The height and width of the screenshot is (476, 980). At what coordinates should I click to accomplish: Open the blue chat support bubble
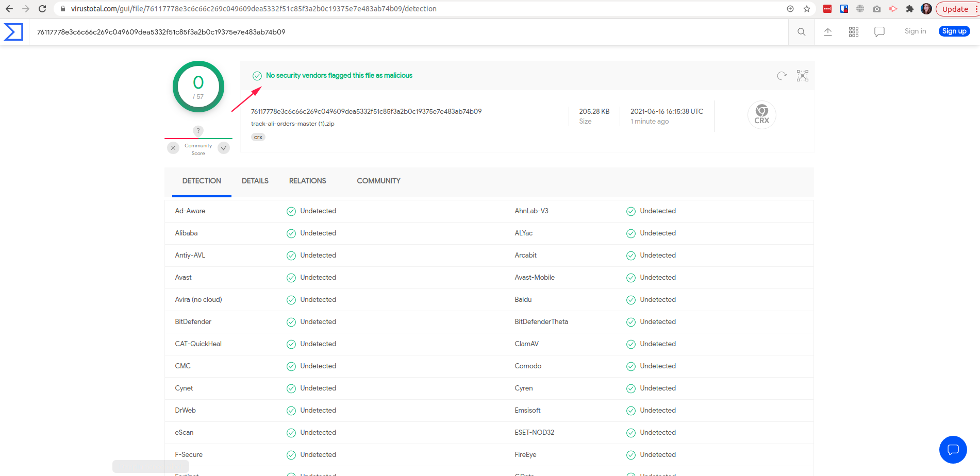click(x=953, y=450)
